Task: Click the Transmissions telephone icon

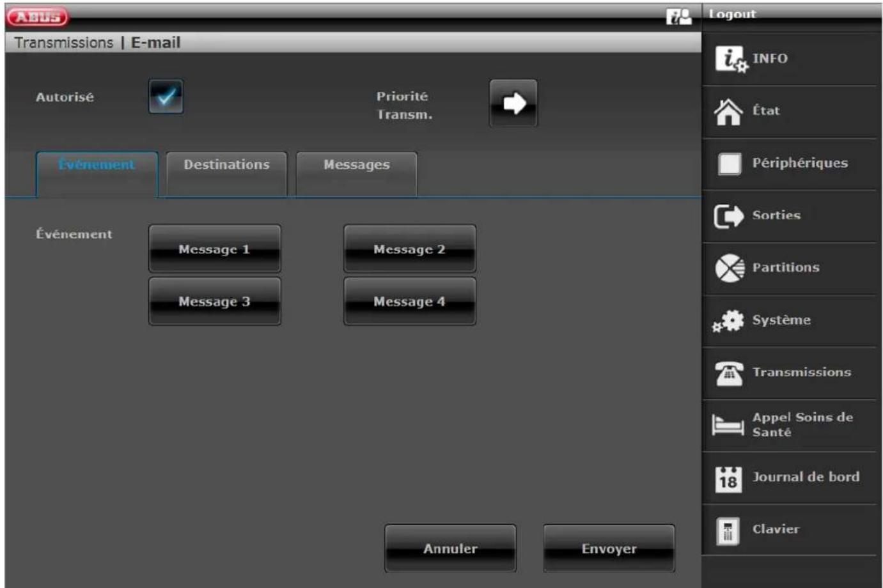Action: tap(729, 373)
